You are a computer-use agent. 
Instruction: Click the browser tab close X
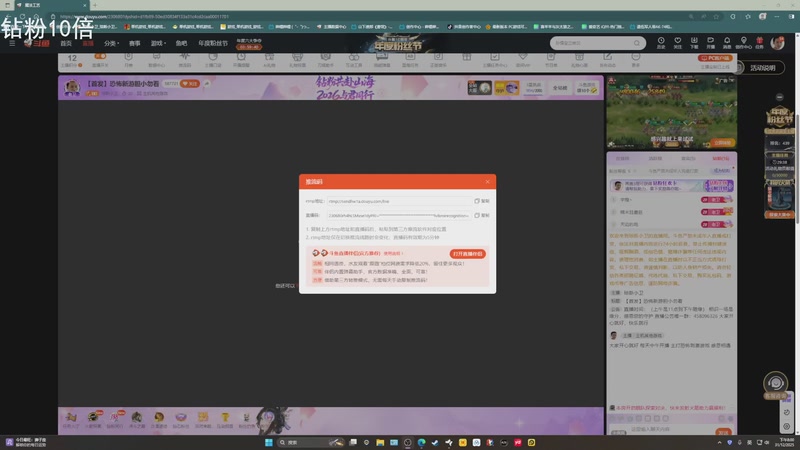(x=85, y=5)
